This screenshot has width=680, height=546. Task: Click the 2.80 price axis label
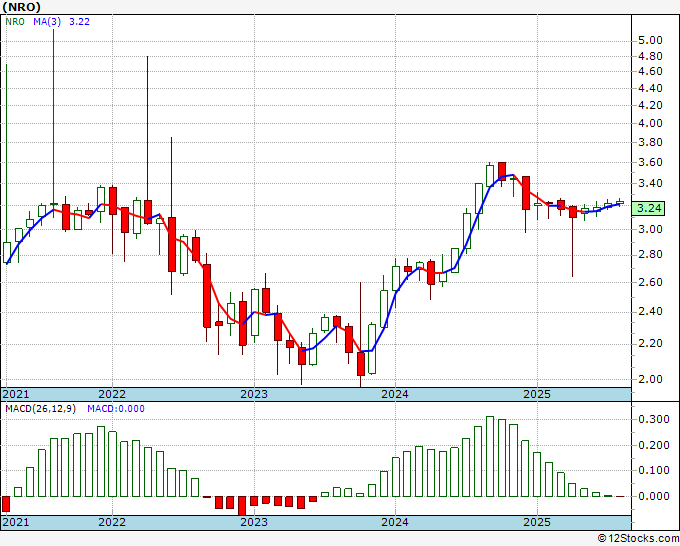[650, 255]
